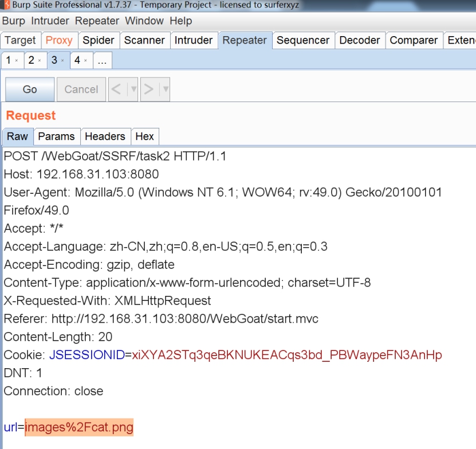Viewport: 476px width, 449px height.
Task: Select repeater request tab 1
Action: (x=9, y=60)
